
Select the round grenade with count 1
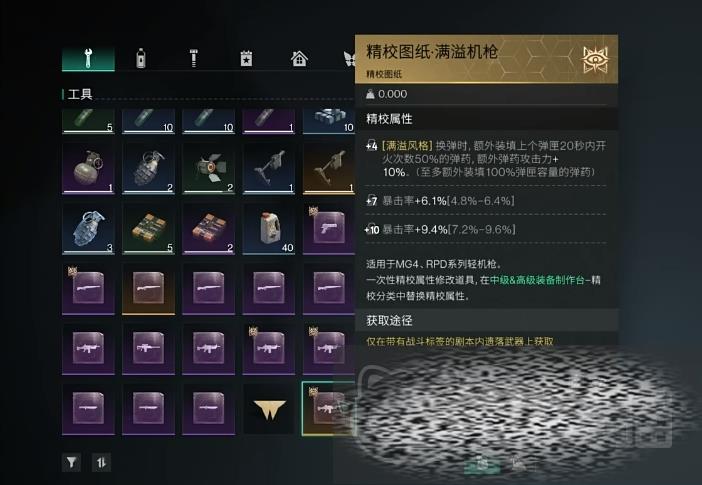[88, 168]
